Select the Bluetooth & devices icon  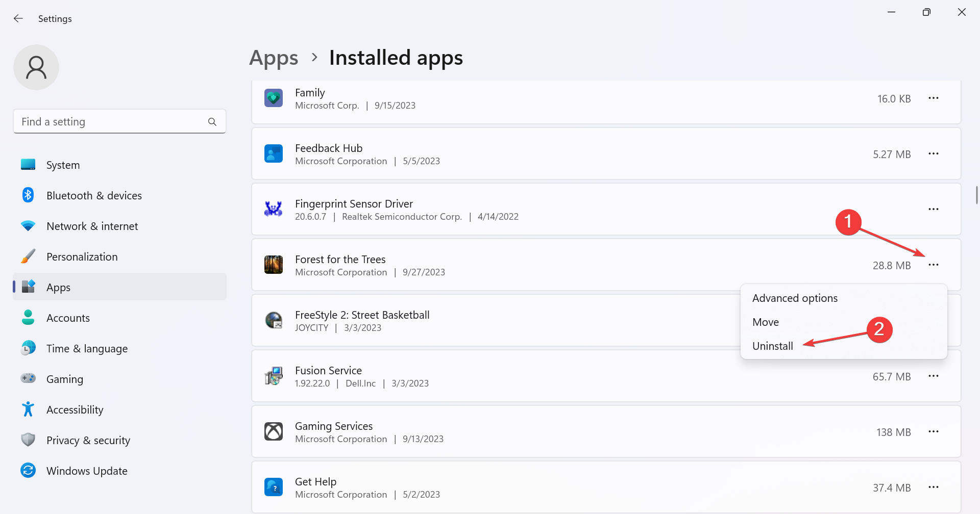(28, 195)
